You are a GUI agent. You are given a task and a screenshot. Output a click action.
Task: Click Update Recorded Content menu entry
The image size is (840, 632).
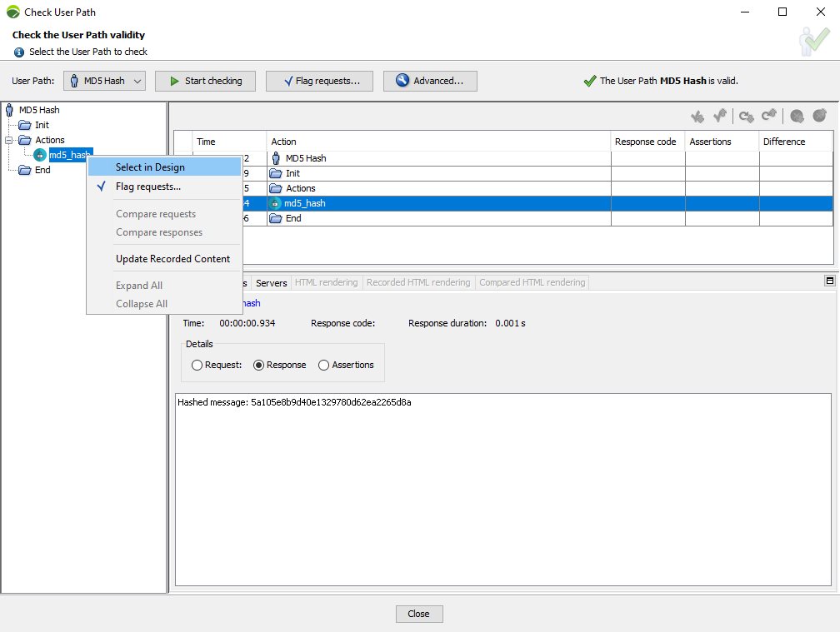172,259
